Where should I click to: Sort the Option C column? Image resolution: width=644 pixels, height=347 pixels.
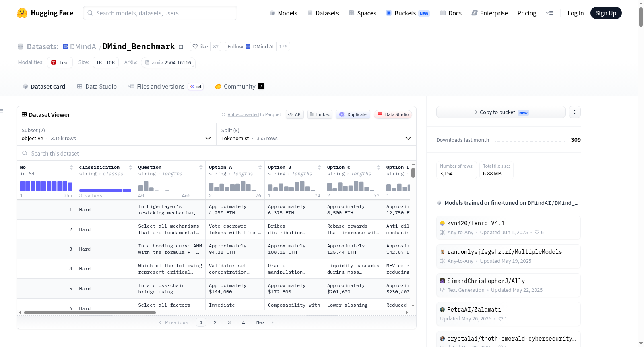tap(378, 167)
